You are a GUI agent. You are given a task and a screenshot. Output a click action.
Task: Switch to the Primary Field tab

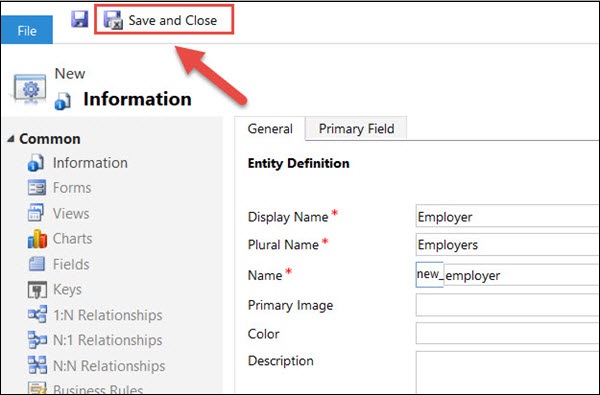tap(356, 129)
